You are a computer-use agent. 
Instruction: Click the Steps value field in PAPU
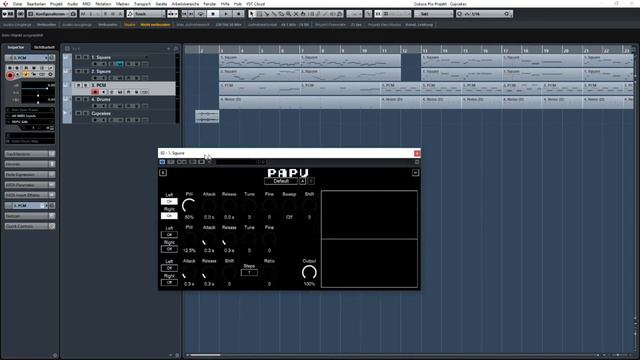249,273
